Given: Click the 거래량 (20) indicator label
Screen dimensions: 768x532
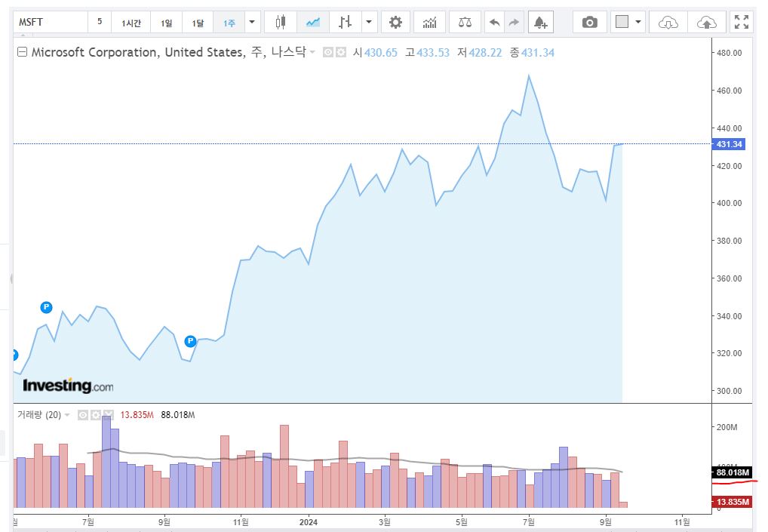Looking at the screenshot, I should (39, 415).
